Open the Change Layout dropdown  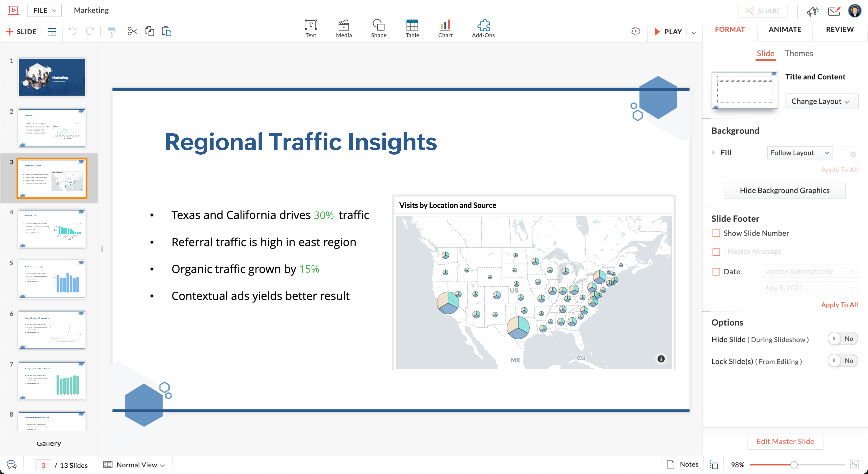point(821,101)
